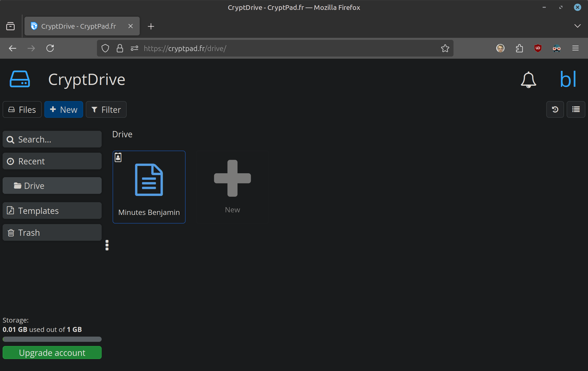Click the storage usage progress bar
Image resolution: width=588 pixels, height=371 pixels.
(x=52, y=339)
